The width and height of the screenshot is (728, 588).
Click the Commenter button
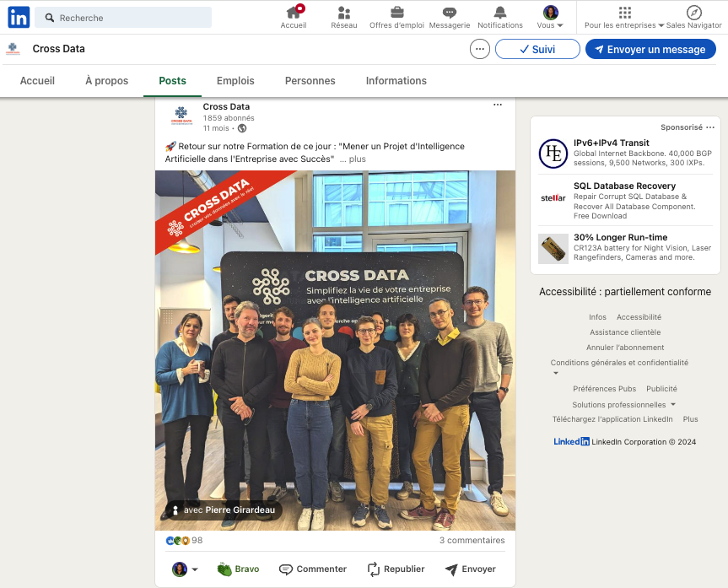[313, 569]
